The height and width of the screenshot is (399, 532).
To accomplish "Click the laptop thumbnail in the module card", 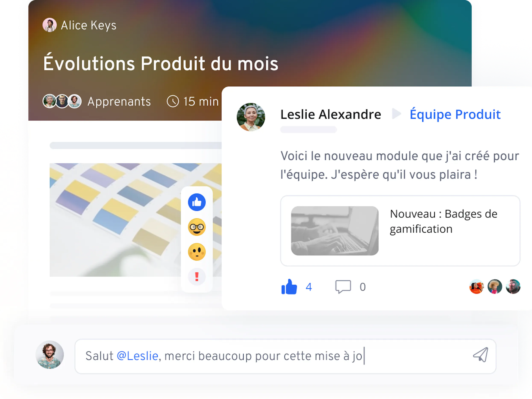I will (335, 231).
